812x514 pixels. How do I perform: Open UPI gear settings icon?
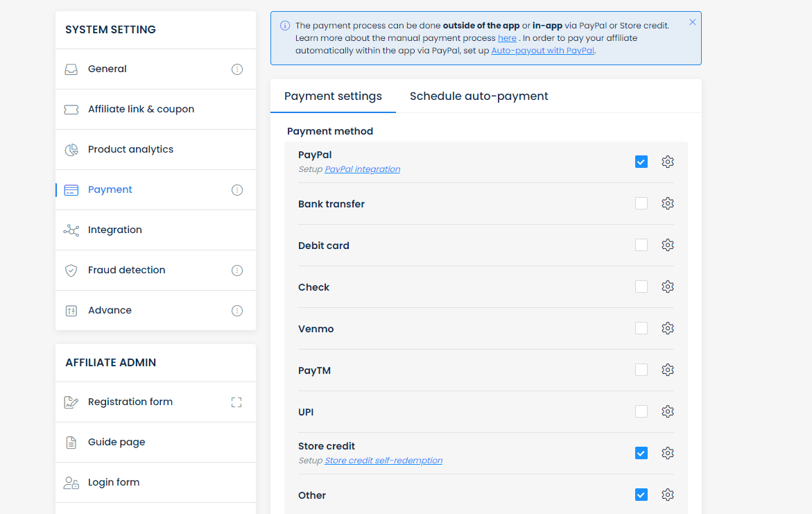[x=668, y=411]
